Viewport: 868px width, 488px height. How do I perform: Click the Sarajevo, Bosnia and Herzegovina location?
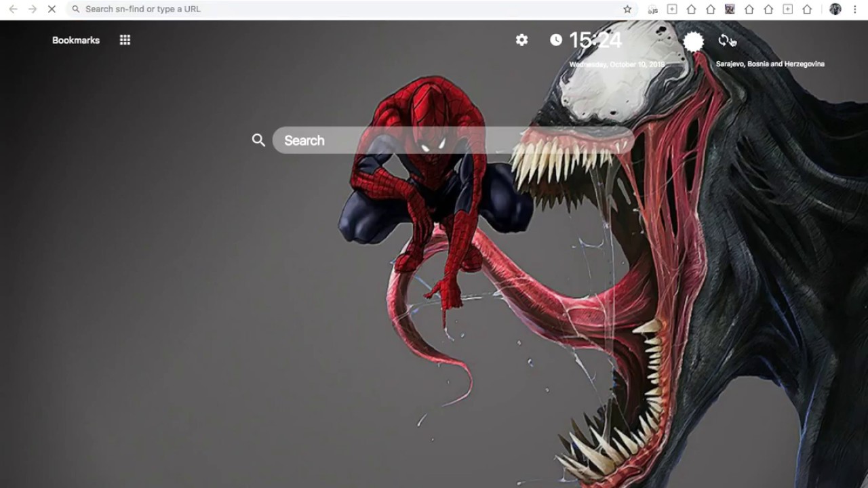click(770, 64)
